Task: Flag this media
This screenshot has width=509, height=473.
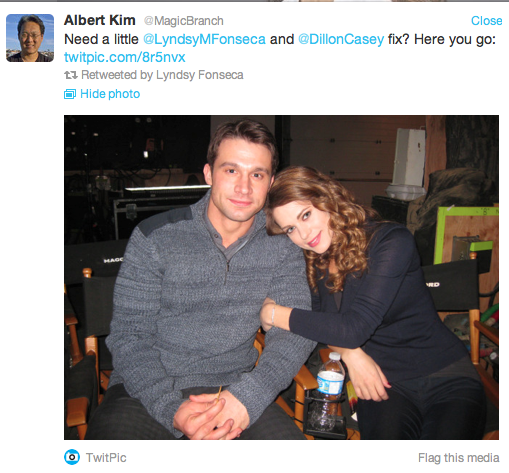Action: 459,458
